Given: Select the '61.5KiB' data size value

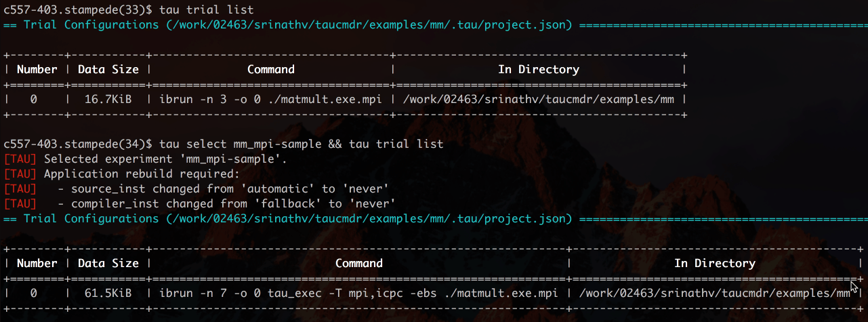Looking at the screenshot, I should [x=108, y=293].
